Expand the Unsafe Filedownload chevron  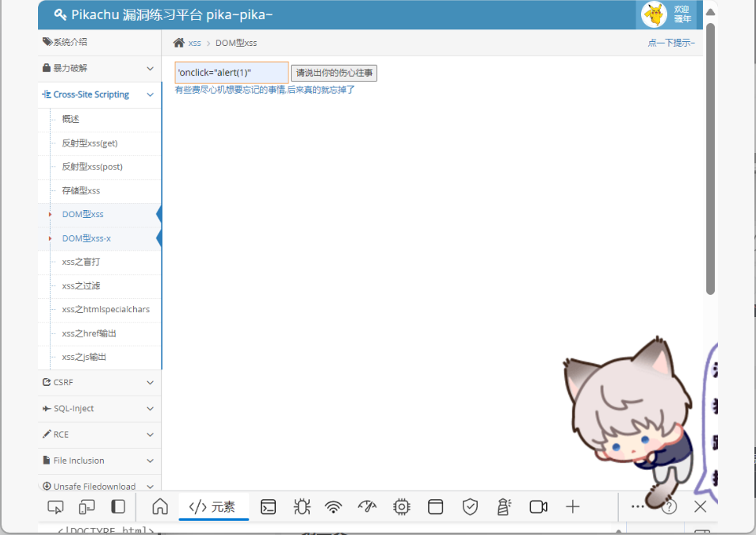click(150, 487)
